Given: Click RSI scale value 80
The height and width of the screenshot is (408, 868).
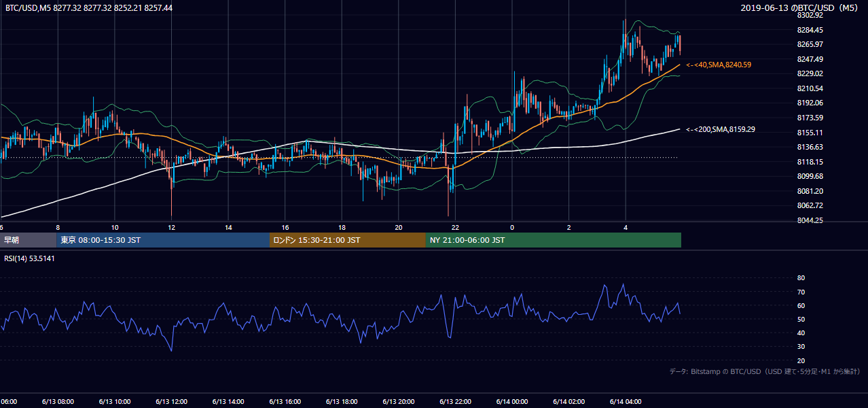Looking at the screenshot, I should point(801,278).
